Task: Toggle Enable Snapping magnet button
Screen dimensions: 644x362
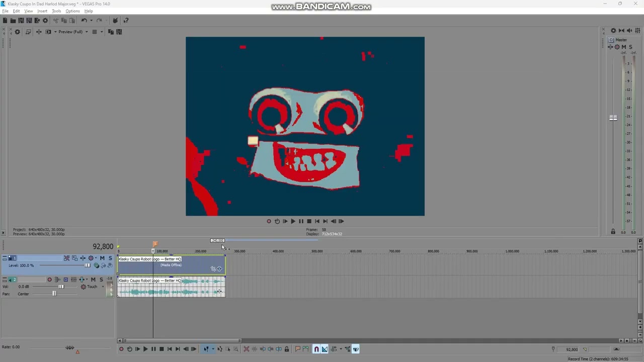Action: point(316,349)
